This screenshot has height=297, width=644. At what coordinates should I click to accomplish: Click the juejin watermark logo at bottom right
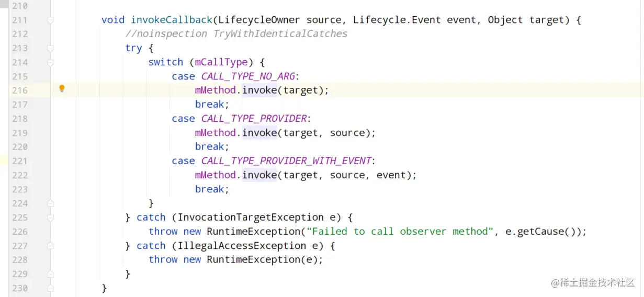pos(592,283)
